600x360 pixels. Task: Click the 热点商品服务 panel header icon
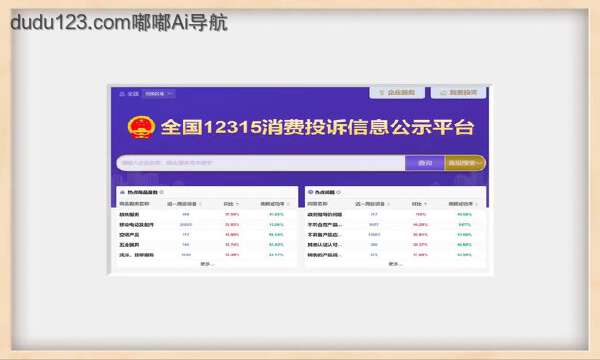pyautogui.click(x=122, y=192)
